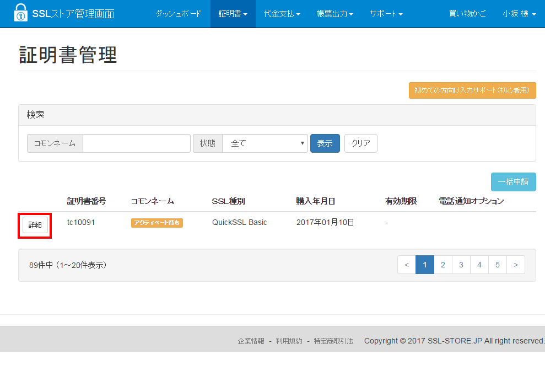Open 企業情報 footer link
Viewport: 545px width, 392px height.
point(251,341)
